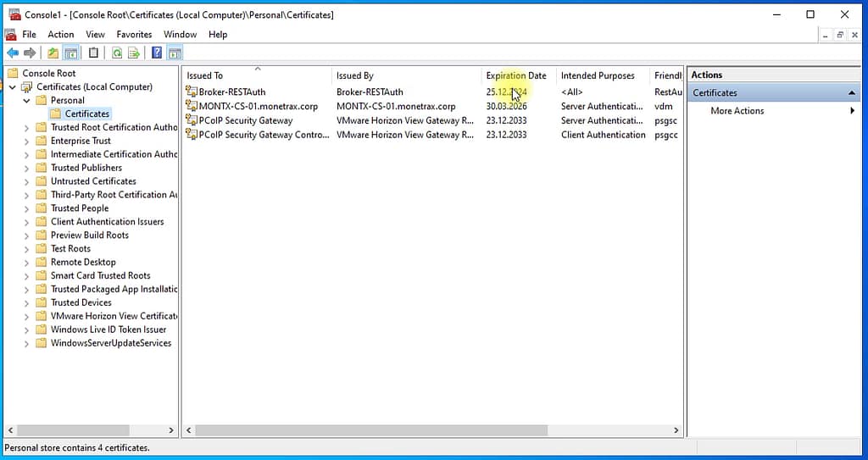This screenshot has width=868, height=460.
Task: Select the MONTX-CS-01.monetrax.corp certificate row
Action: pyautogui.click(x=258, y=107)
